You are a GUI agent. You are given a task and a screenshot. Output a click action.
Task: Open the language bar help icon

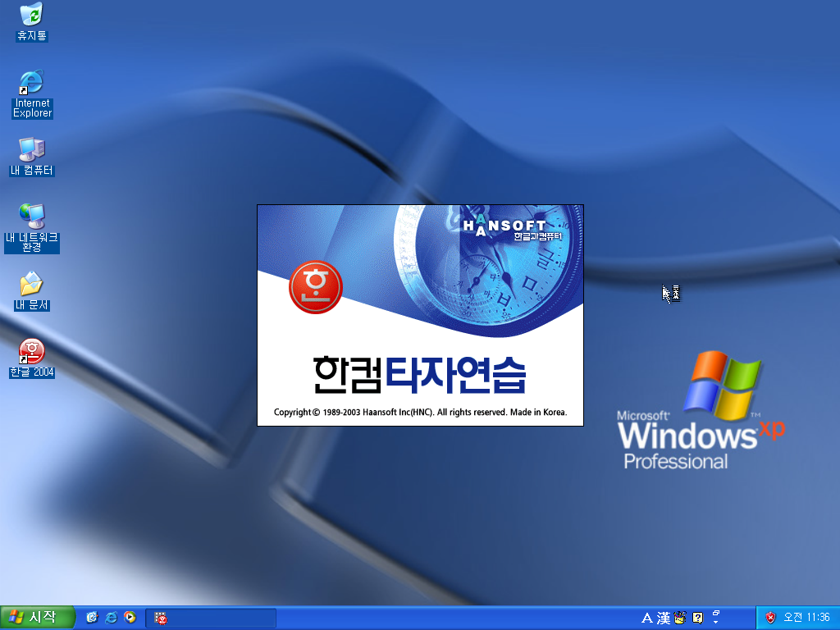697,619
